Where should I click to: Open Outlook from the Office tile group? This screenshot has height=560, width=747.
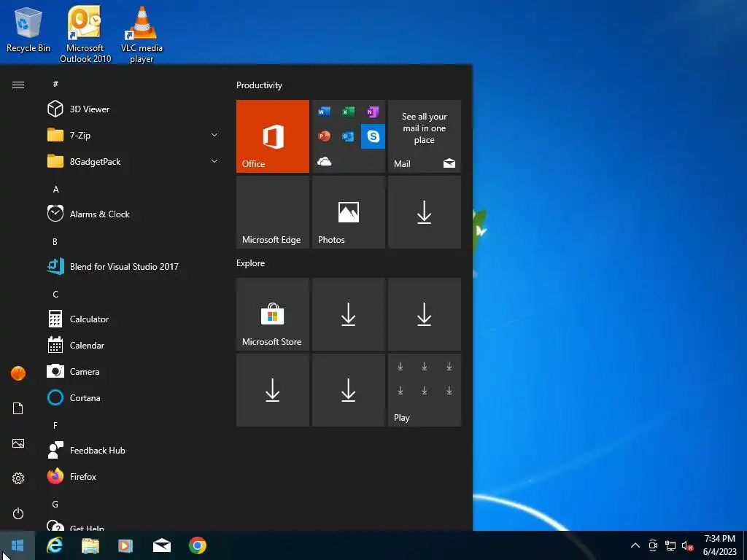348,136
